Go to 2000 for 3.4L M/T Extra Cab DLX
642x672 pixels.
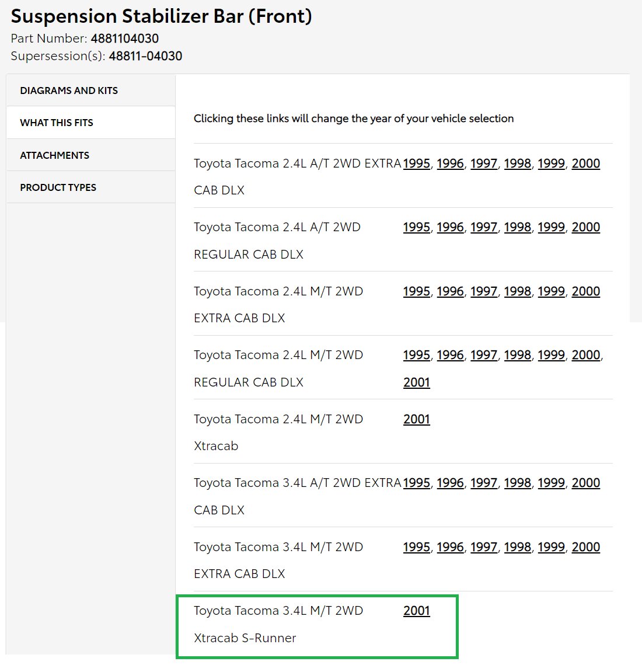pyautogui.click(x=585, y=547)
